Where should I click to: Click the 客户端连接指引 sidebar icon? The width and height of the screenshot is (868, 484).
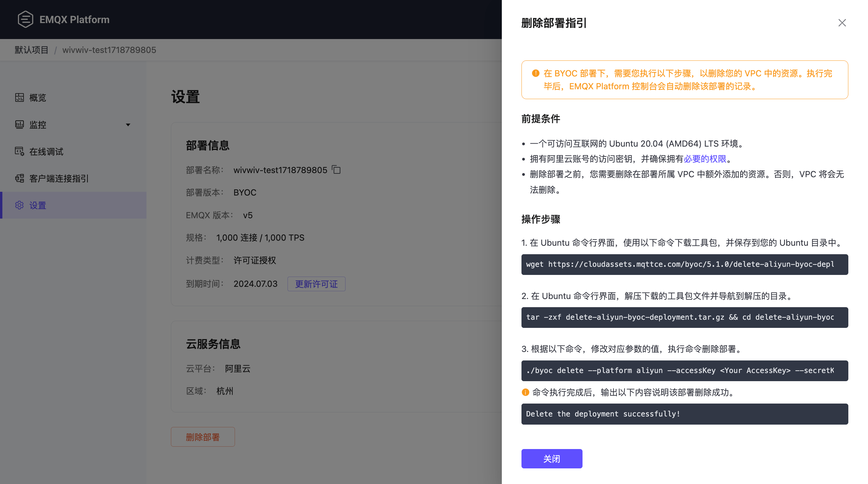(x=19, y=178)
